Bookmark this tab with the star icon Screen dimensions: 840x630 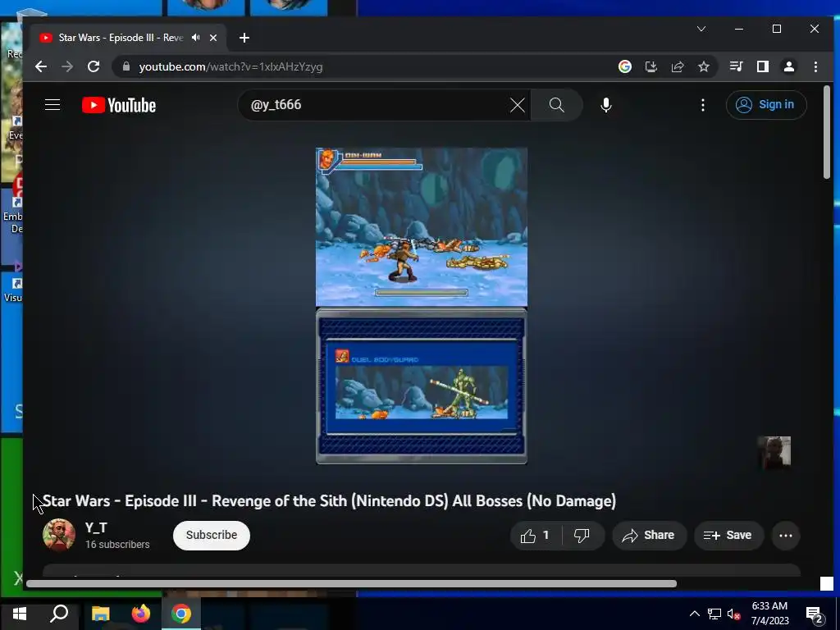point(703,66)
